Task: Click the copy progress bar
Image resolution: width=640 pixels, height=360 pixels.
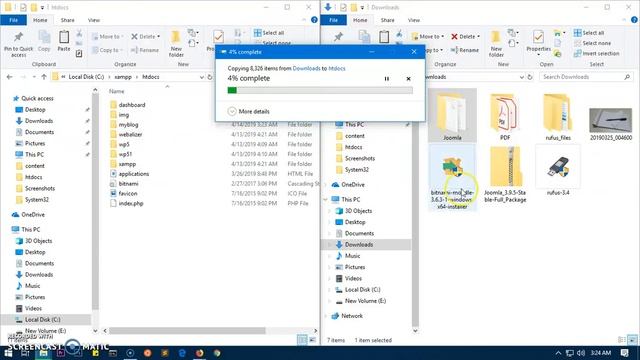Action: pyautogui.click(x=320, y=90)
